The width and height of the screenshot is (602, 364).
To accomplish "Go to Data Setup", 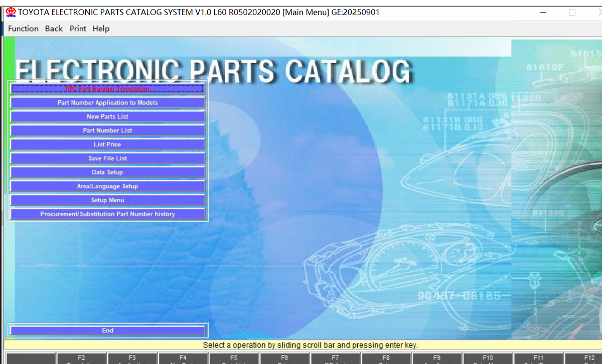I will coord(107,172).
